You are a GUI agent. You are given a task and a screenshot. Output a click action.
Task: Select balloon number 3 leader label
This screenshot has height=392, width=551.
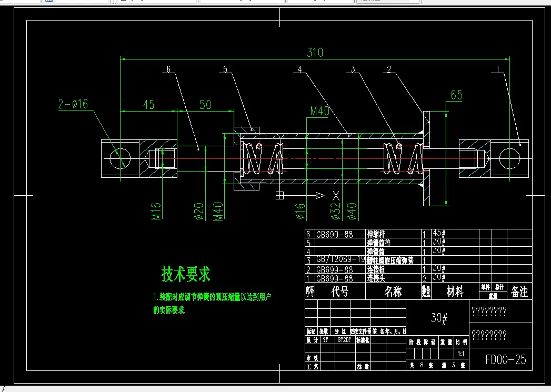pyautogui.click(x=353, y=69)
